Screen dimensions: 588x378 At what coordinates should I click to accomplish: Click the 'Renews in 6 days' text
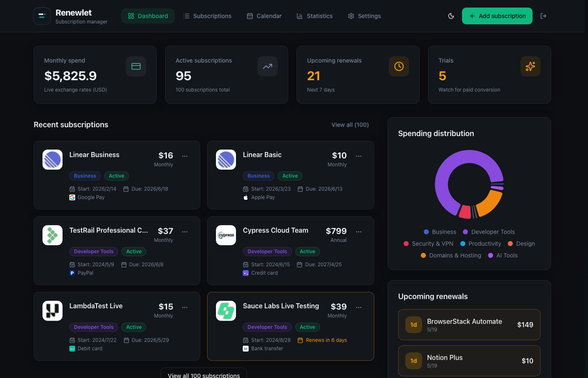326,340
